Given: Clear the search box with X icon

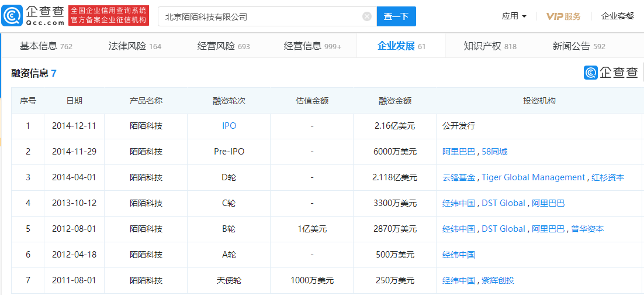Looking at the screenshot, I should [367, 16].
